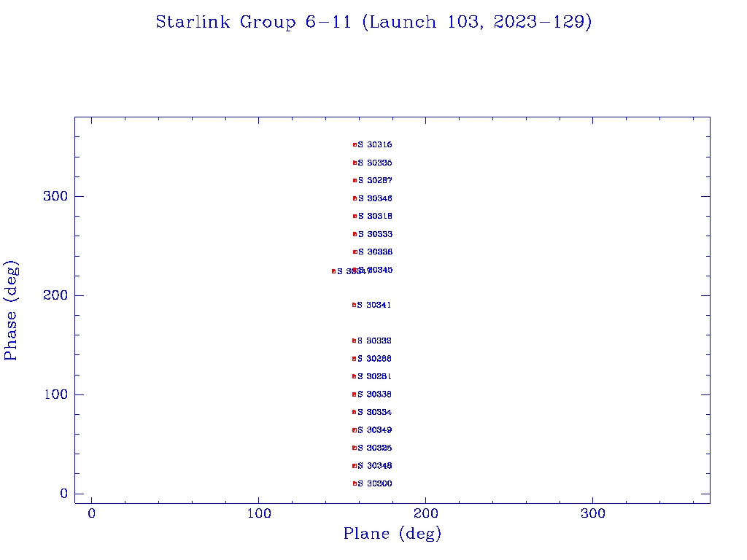Select the red marker for S 30287
The height and width of the screenshot is (560, 747).
(355, 180)
